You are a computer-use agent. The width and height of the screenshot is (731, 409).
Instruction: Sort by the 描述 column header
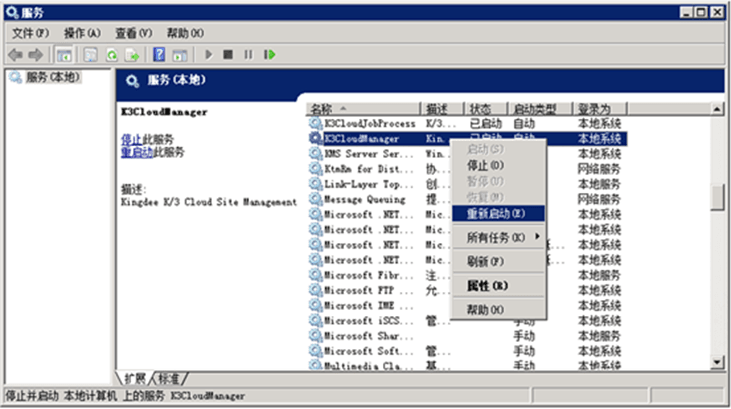442,109
